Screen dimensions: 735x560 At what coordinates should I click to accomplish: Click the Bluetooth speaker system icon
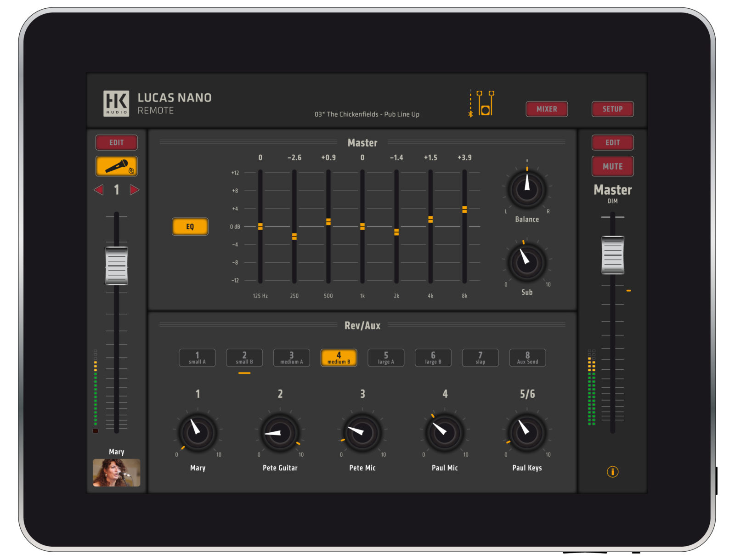tap(481, 103)
